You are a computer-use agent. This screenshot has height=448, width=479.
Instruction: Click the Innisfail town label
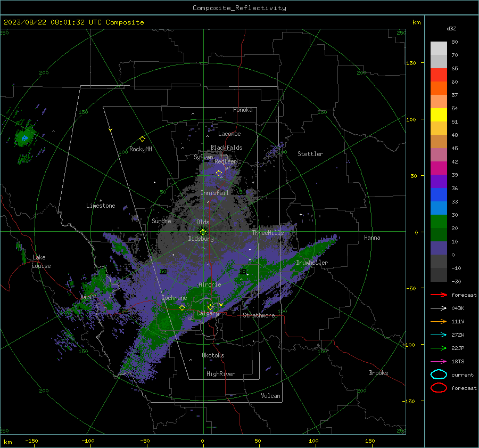click(214, 193)
